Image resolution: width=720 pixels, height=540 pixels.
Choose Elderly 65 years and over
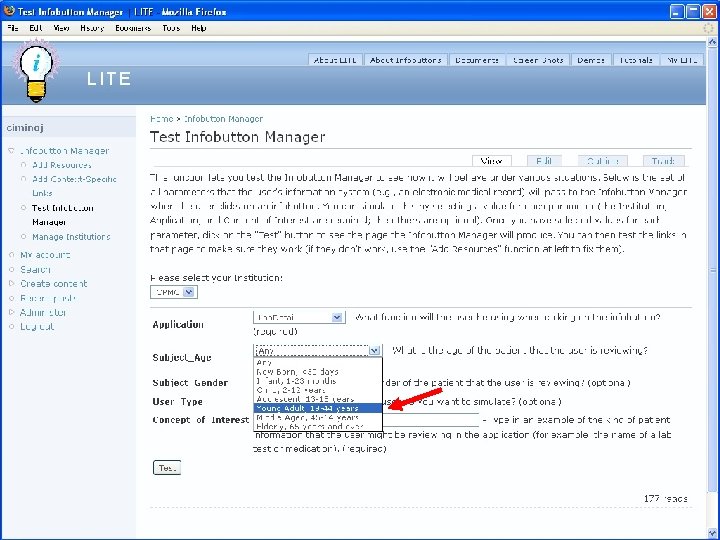pos(318,427)
